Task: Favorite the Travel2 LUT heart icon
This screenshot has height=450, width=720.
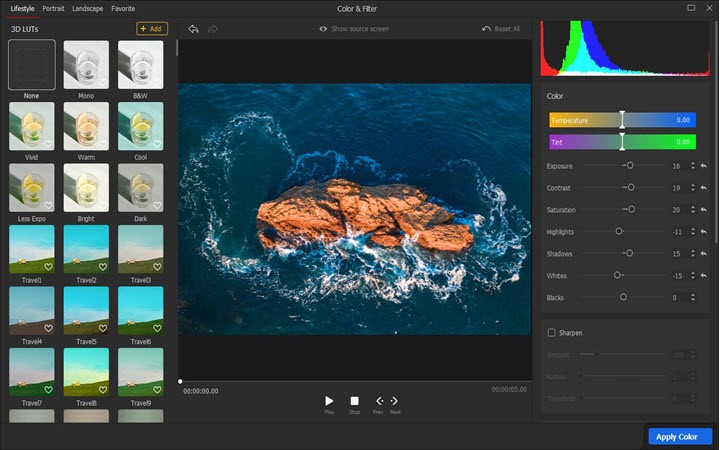Action: tap(102, 268)
